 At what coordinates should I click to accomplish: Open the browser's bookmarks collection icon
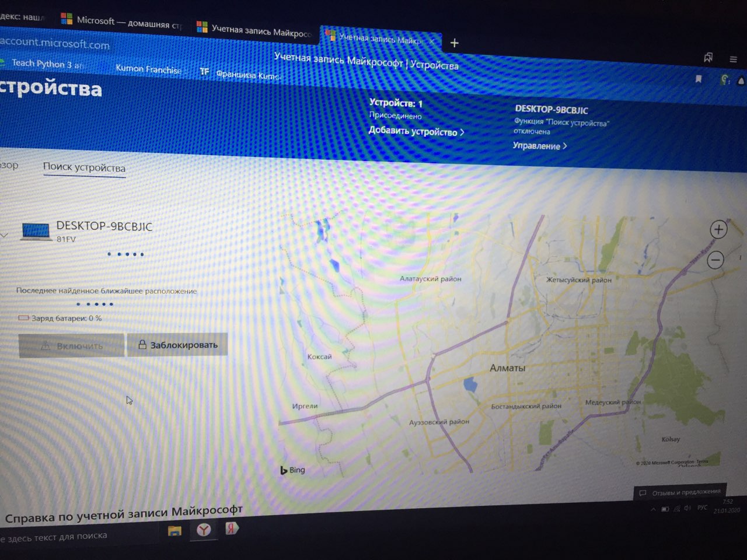(x=708, y=57)
